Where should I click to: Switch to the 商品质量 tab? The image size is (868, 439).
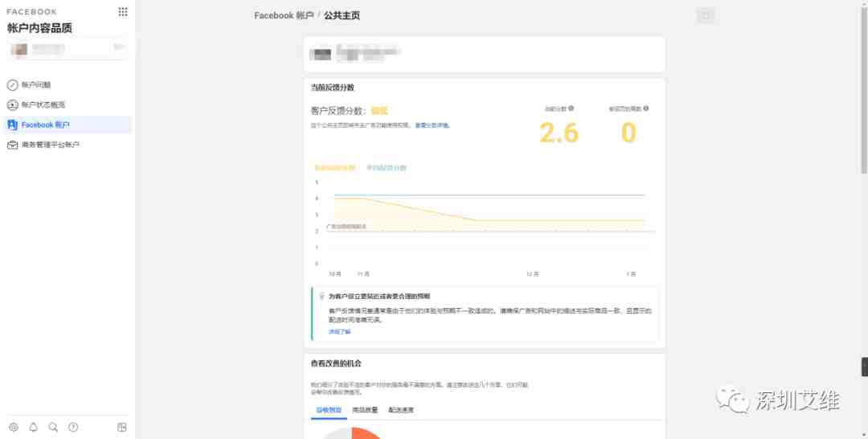[365, 410]
